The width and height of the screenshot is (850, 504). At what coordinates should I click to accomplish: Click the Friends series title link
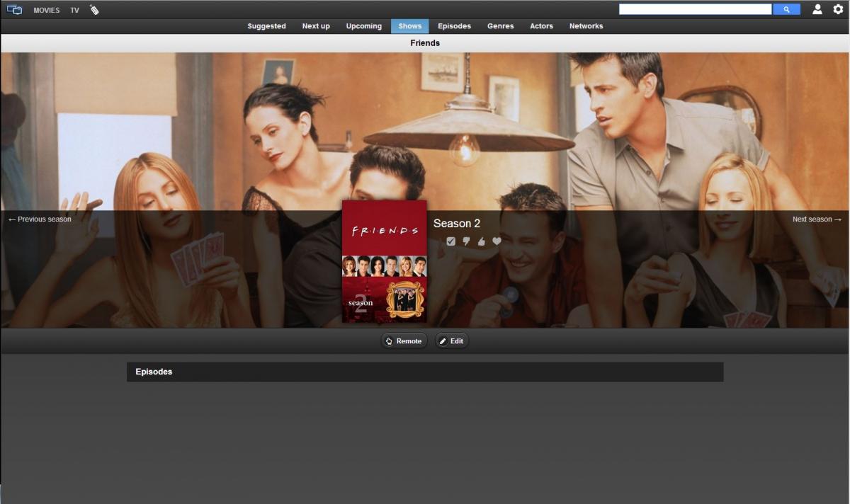pos(425,43)
